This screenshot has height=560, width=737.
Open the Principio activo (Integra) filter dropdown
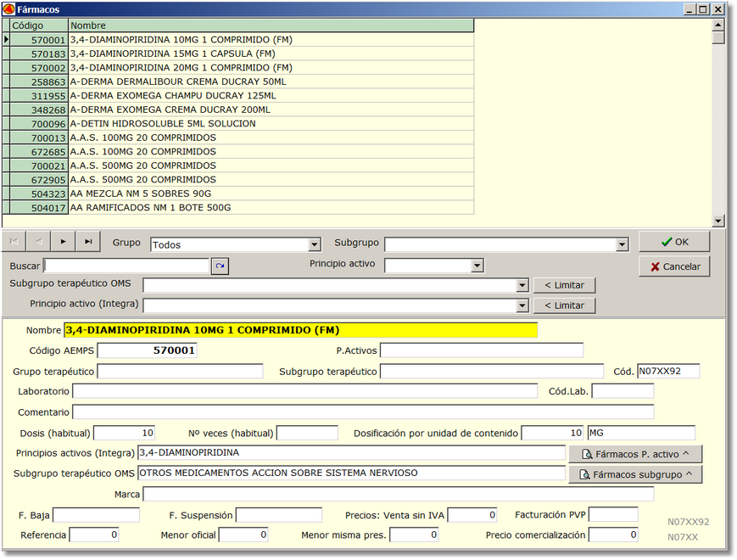(522, 305)
